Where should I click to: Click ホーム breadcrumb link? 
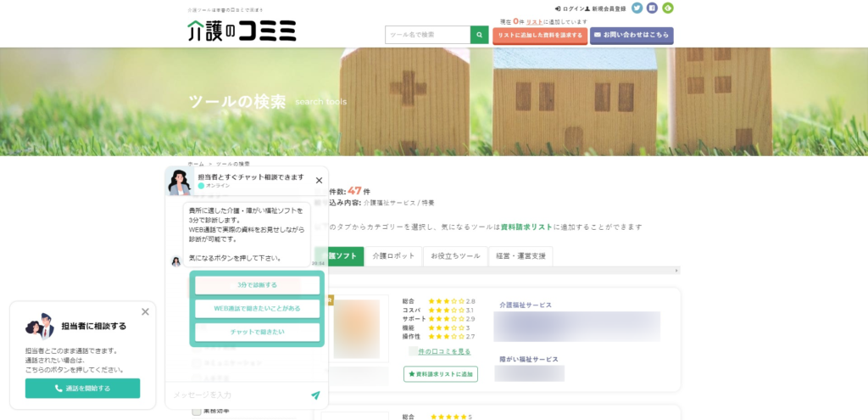[196, 164]
